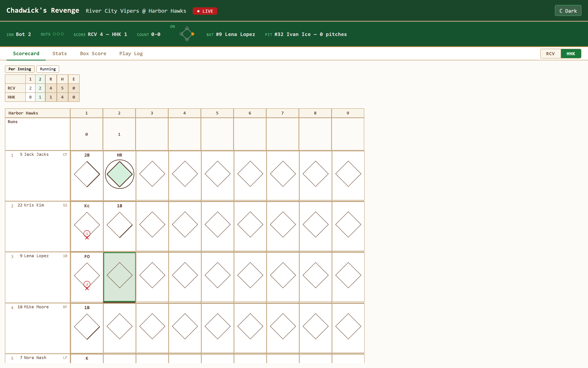Click the inning 2 header in linescore
588x368 pixels.
(x=40, y=79)
